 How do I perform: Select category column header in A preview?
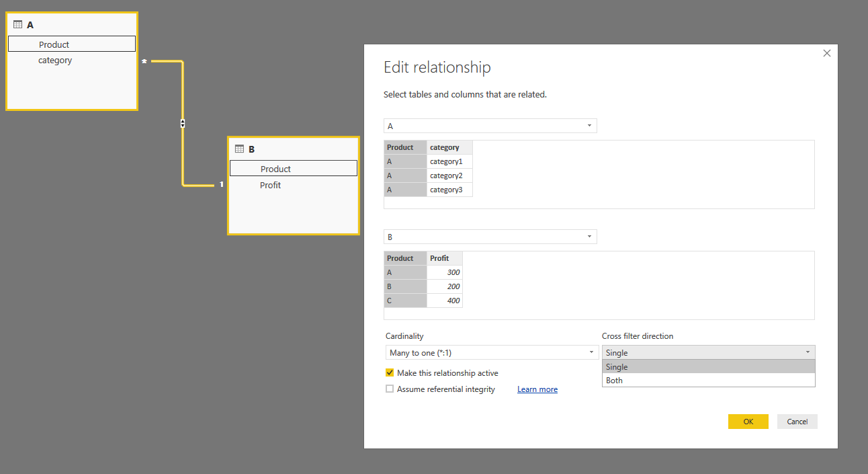[x=449, y=147]
